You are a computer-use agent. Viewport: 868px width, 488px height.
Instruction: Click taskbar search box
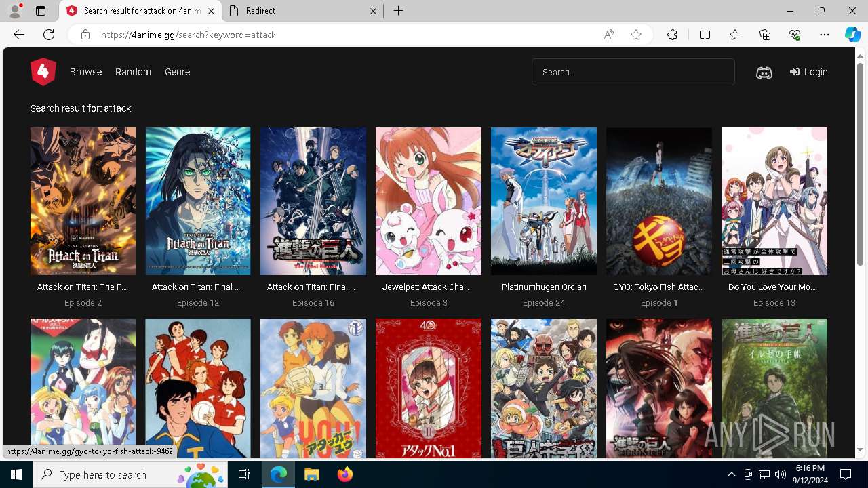tap(130, 474)
